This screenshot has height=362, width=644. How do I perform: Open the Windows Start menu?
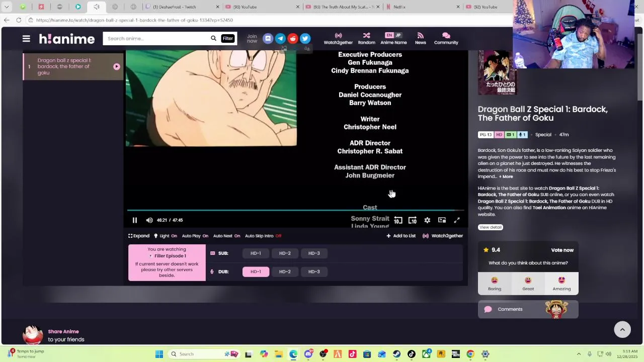[159, 354]
